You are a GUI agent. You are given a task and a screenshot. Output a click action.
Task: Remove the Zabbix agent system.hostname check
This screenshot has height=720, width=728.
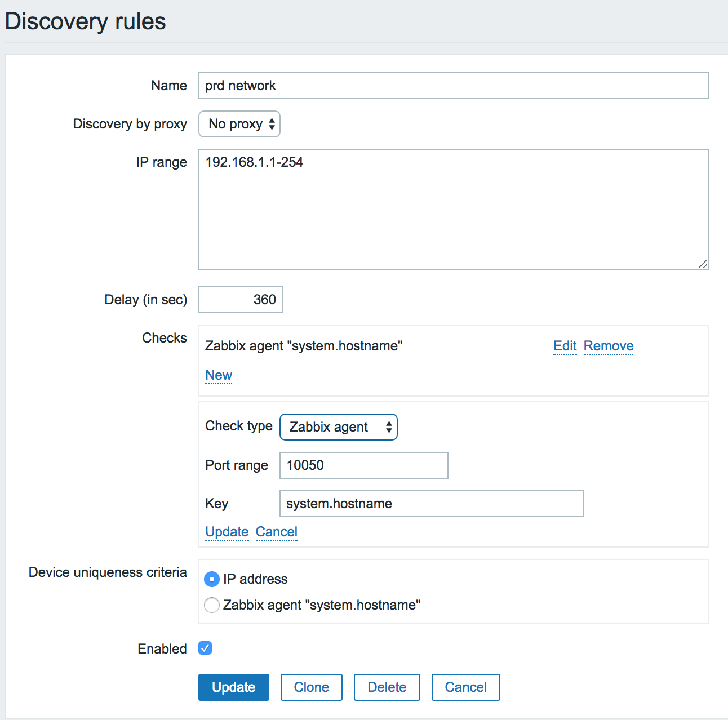[x=608, y=346]
